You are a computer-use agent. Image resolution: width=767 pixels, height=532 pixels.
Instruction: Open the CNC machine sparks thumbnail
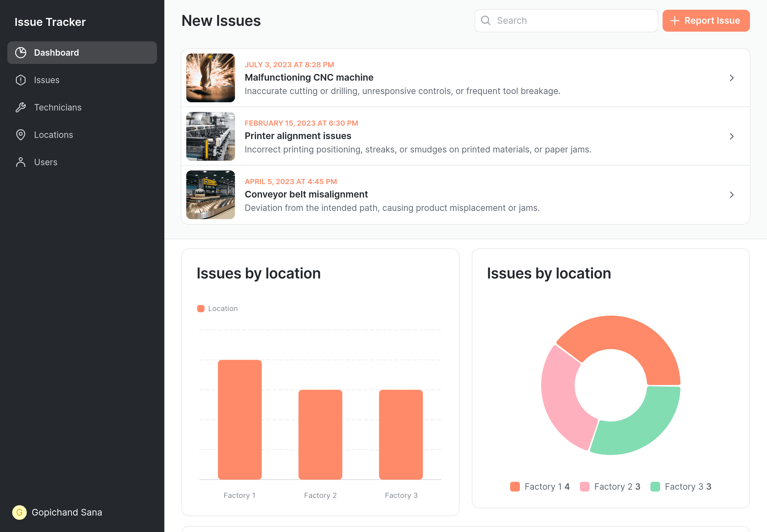[210, 78]
